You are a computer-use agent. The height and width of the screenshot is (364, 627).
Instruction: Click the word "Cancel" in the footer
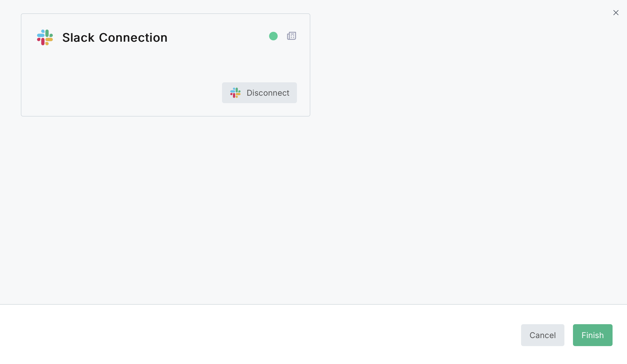542,335
